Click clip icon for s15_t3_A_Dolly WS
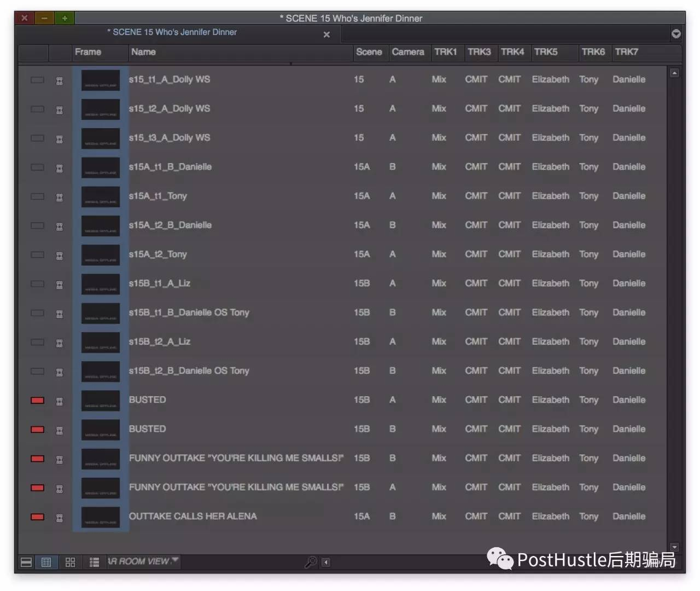 tap(60, 139)
